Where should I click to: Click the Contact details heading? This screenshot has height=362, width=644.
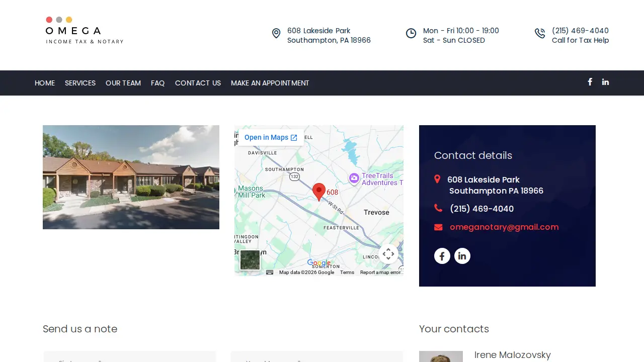tap(473, 155)
